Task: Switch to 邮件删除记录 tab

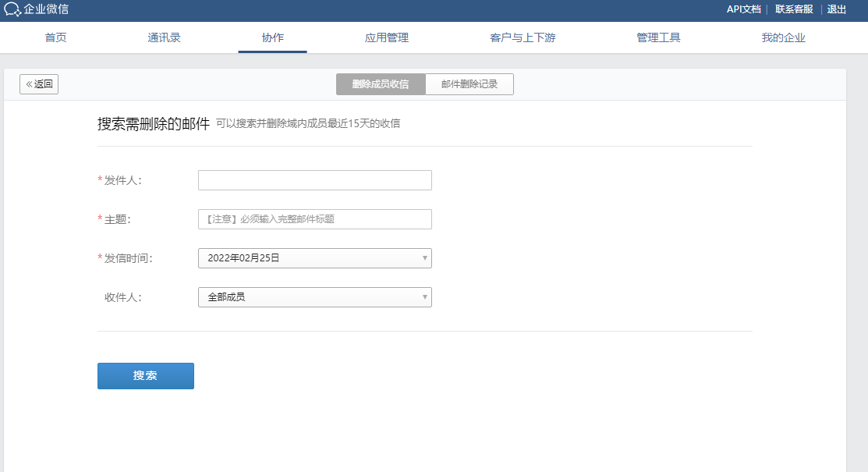Action: pyautogui.click(x=469, y=84)
